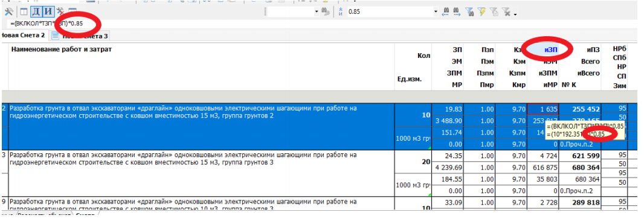Click the funnel with cross clear filter
Screen dimensions: 644x221
point(506,11)
